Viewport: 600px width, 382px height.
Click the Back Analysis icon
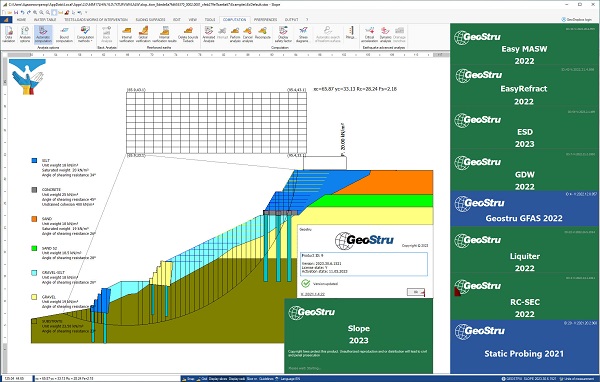106,34
